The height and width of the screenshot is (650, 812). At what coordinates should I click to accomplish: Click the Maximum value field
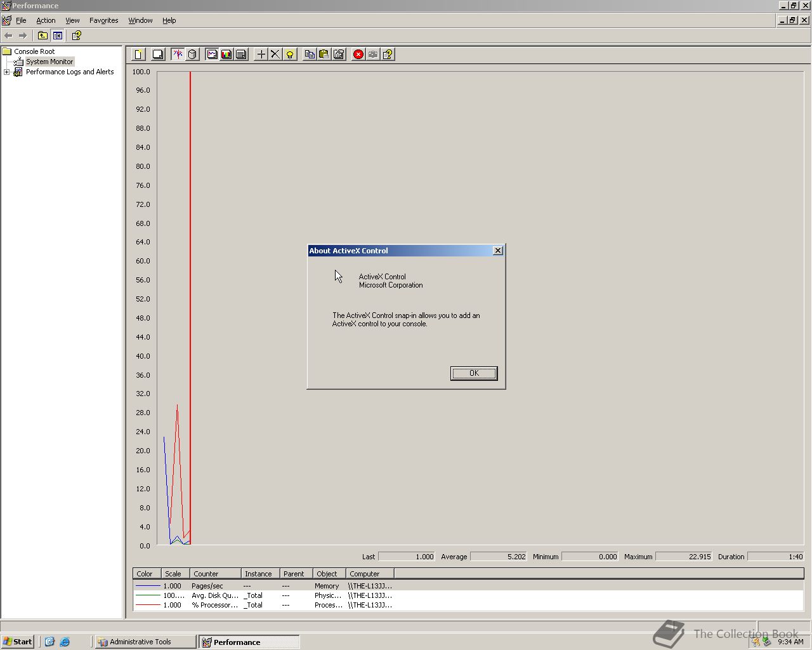click(x=684, y=557)
